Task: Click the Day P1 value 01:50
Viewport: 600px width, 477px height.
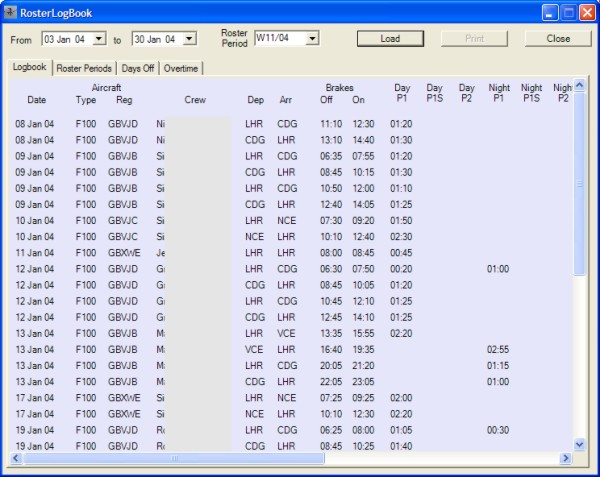Action: click(401, 221)
